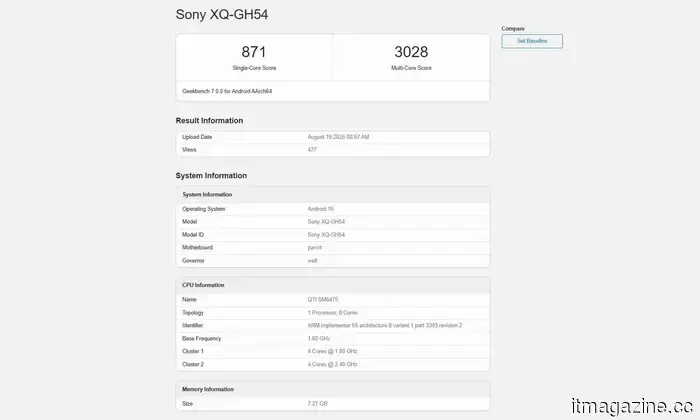Click the Upload Date label
Screen dimensions: 700x420
click(x=197, y=137)
